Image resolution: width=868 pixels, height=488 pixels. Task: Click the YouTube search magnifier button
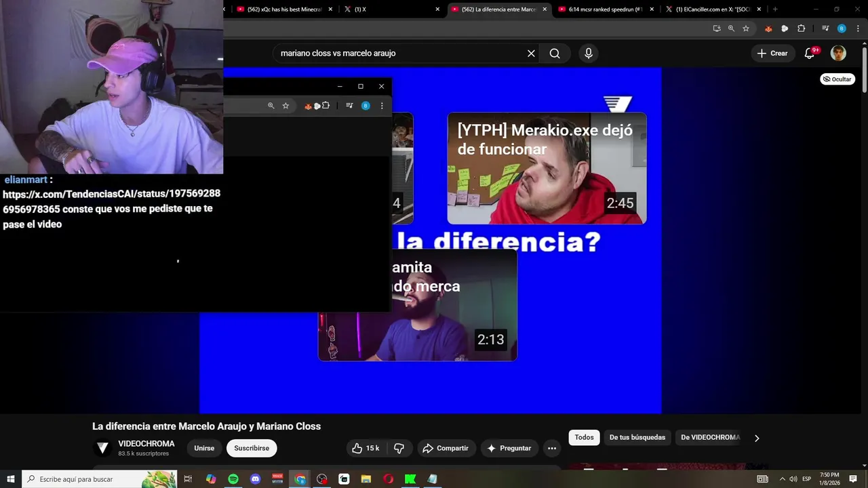click(555, 54)
